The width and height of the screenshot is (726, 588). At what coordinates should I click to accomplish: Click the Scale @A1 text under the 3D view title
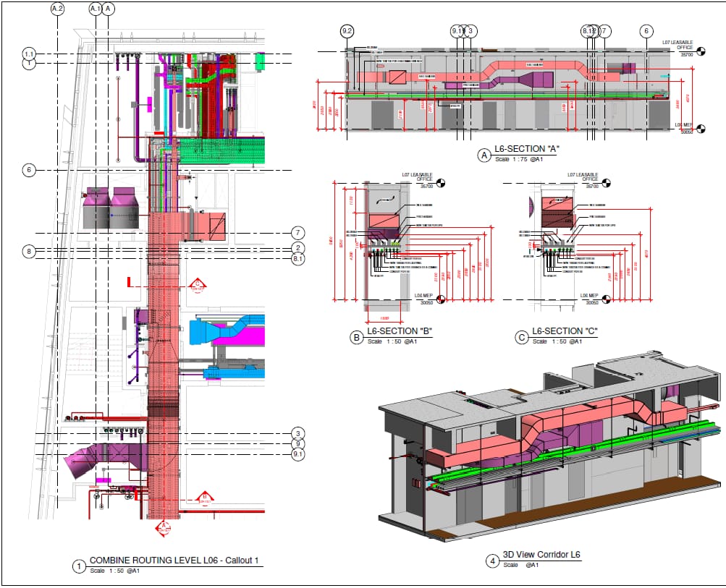click(521, 565)
